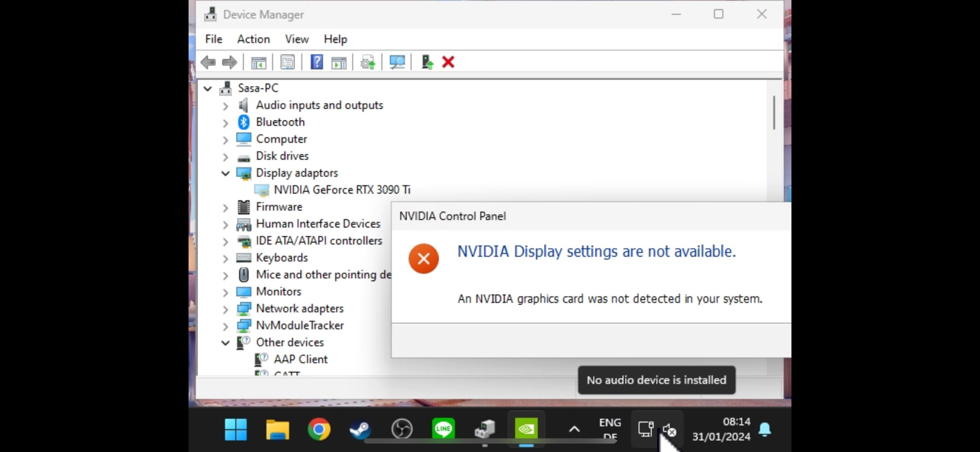Expand the Computer category

pos(225,140)
